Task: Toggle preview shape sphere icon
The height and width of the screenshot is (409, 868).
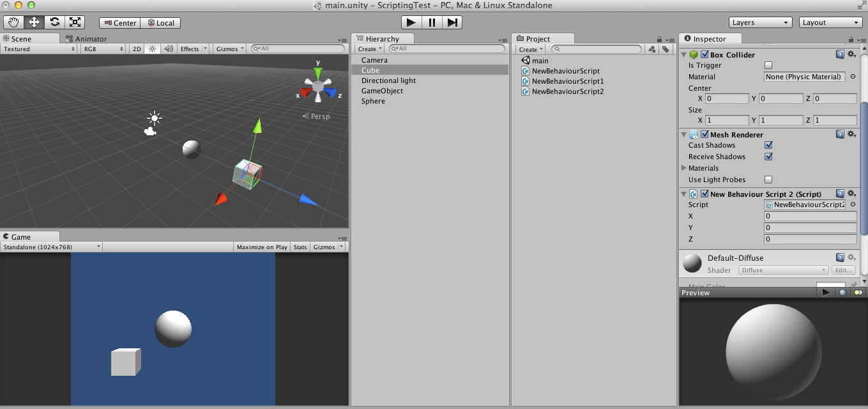Action: click(842, 293)
